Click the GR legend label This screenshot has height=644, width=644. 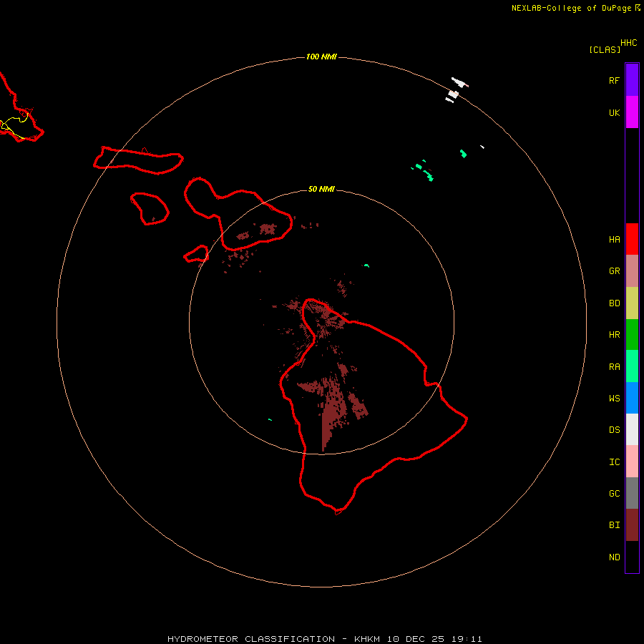614,271
